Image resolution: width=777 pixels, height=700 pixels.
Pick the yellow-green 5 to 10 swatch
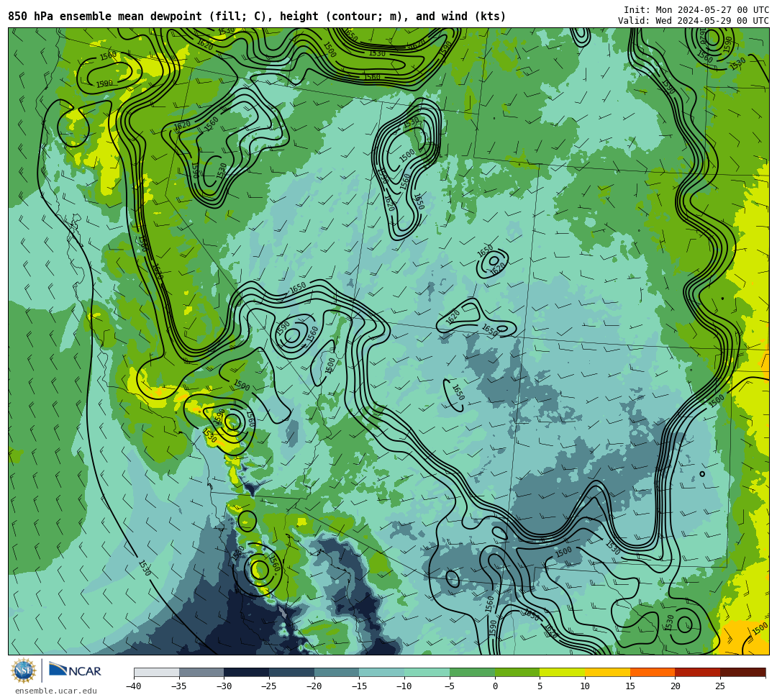[x=563, y=672]
